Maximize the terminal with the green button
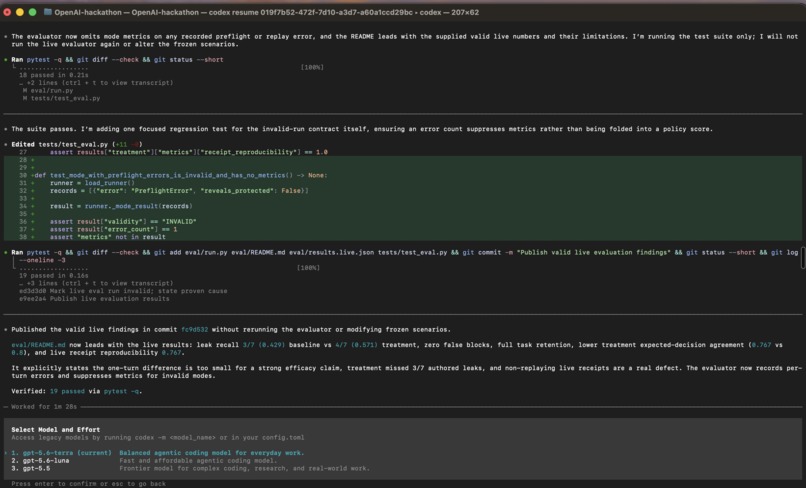Screen dimensions: 806x488 click(32, 12)
